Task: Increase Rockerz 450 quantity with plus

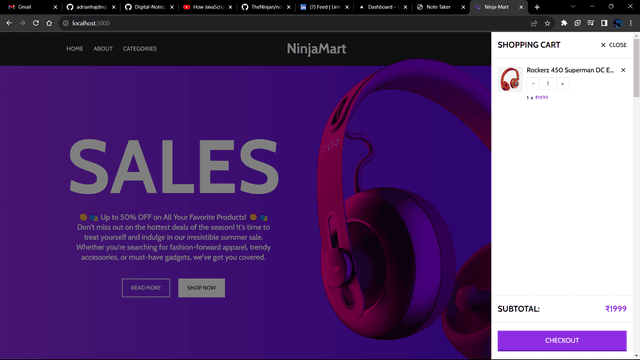Action: (562, 84)
